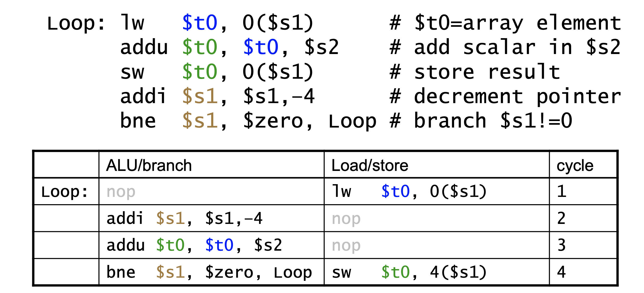This screenshot has height=293, width=644.
Task: Click the Loop: row label in table
Action: (65, 192)
